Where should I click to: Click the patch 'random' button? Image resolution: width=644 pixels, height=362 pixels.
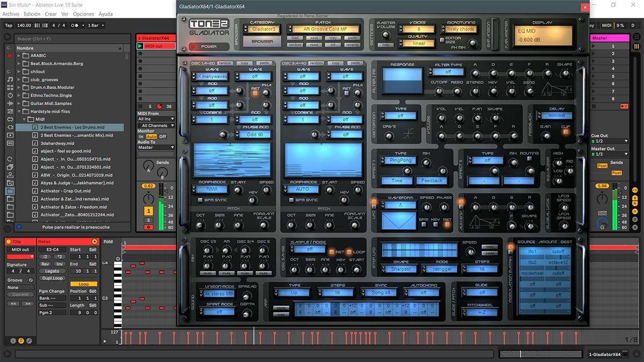295,45
